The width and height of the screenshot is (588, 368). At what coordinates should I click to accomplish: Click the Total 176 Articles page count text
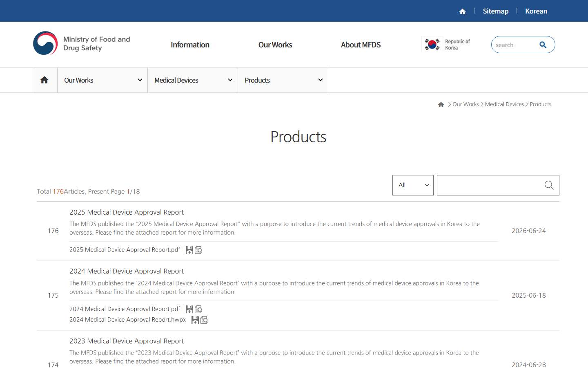tap(88, 191)
